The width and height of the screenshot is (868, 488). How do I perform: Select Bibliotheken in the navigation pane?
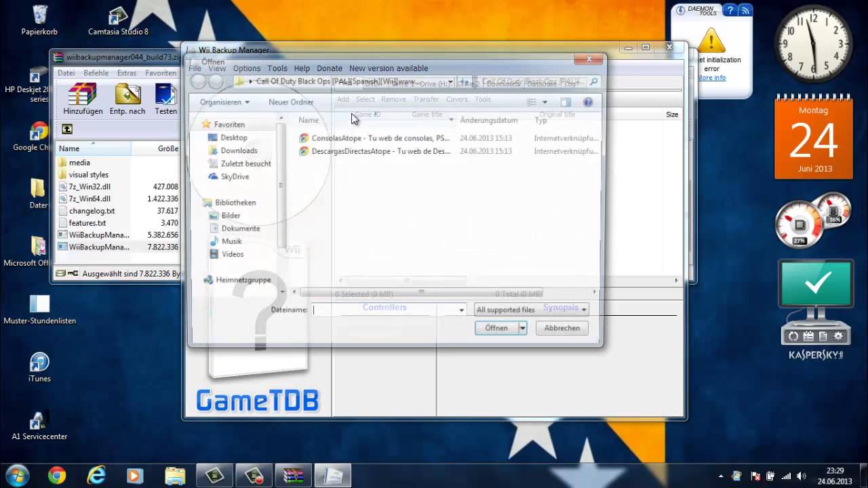click(235, 203)
